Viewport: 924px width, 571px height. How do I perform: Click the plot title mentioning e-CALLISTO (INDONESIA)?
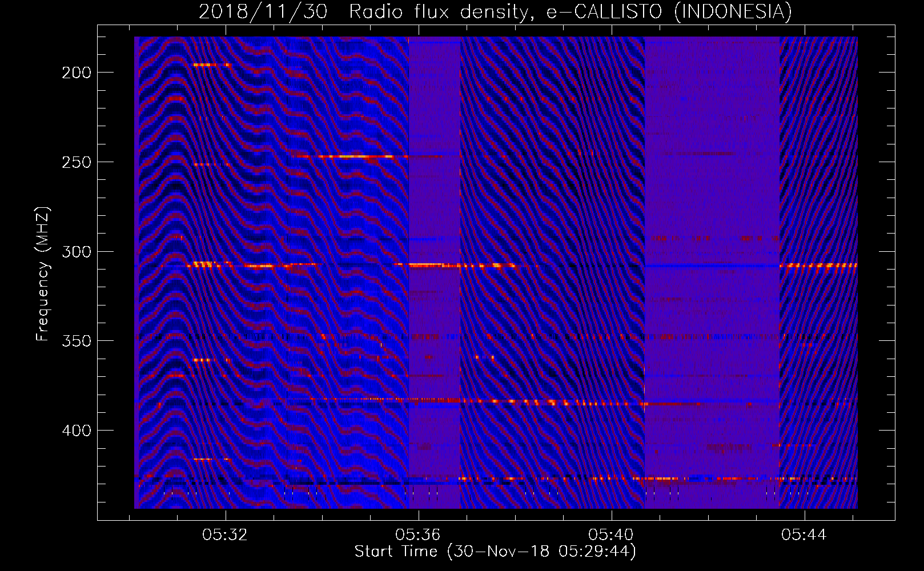pos(495,11)
